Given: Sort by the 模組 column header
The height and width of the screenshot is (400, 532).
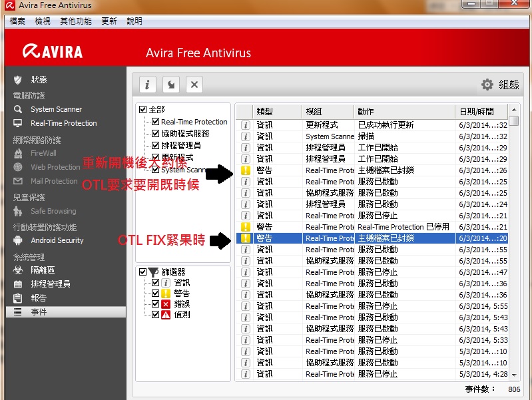Looking at the screenshot, I should pos(328,112).
